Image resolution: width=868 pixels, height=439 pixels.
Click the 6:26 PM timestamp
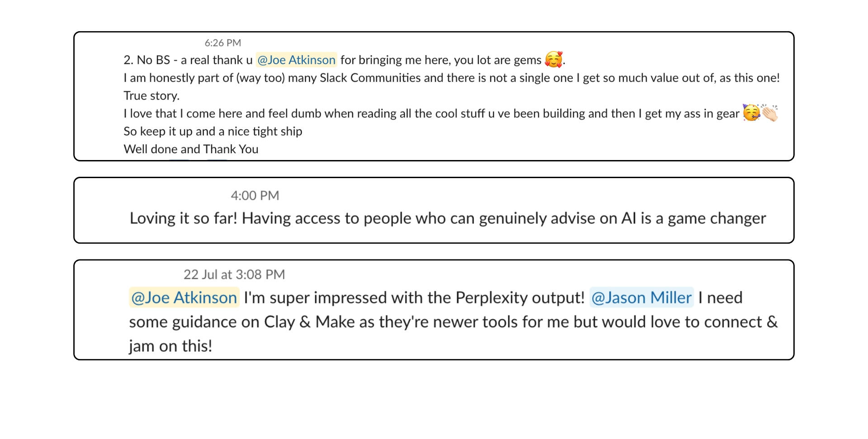[x=223, y=43]
